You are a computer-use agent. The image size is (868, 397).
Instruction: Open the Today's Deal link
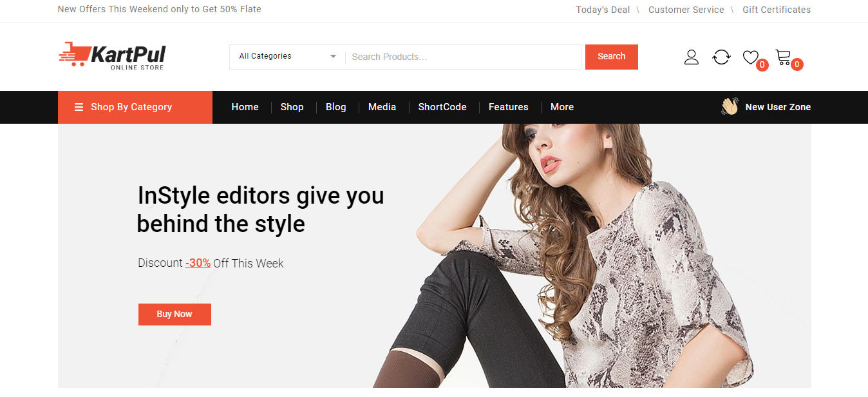(603, 10)
